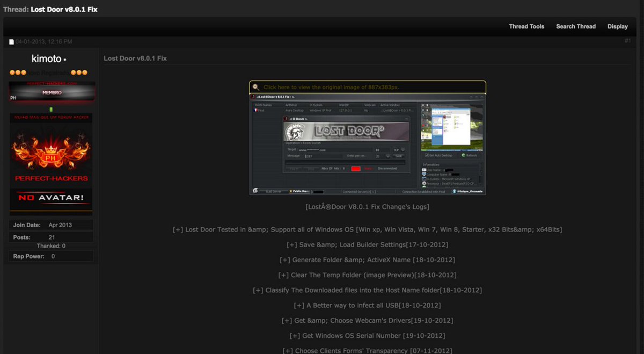This screenshot has width=644, height=354.
Task: Click the status dot next to kimoto
Action: click(65, 60)
